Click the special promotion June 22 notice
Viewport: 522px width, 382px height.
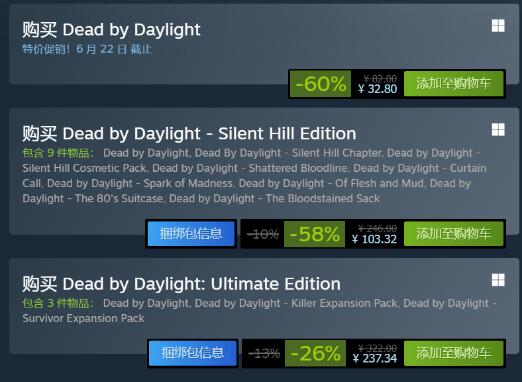coord(87,49)
